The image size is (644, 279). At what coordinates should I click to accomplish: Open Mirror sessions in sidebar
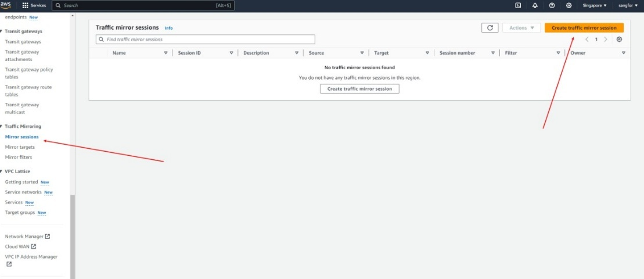point(21,137)
